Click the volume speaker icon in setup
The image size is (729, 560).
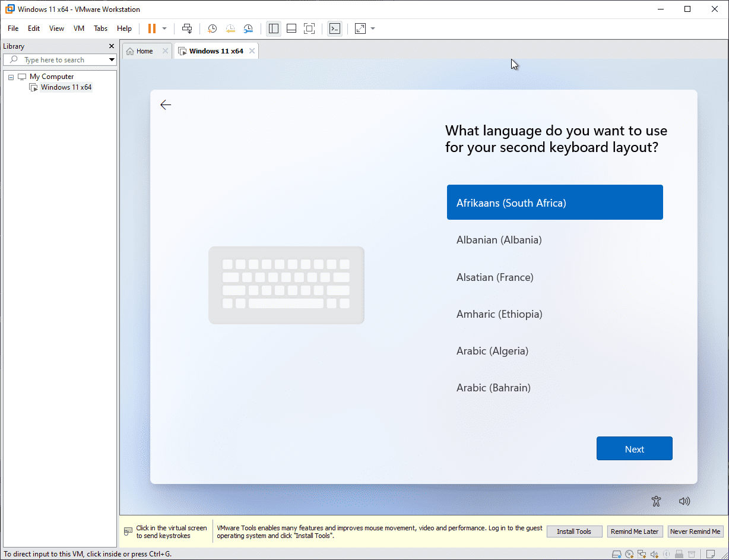684,501
